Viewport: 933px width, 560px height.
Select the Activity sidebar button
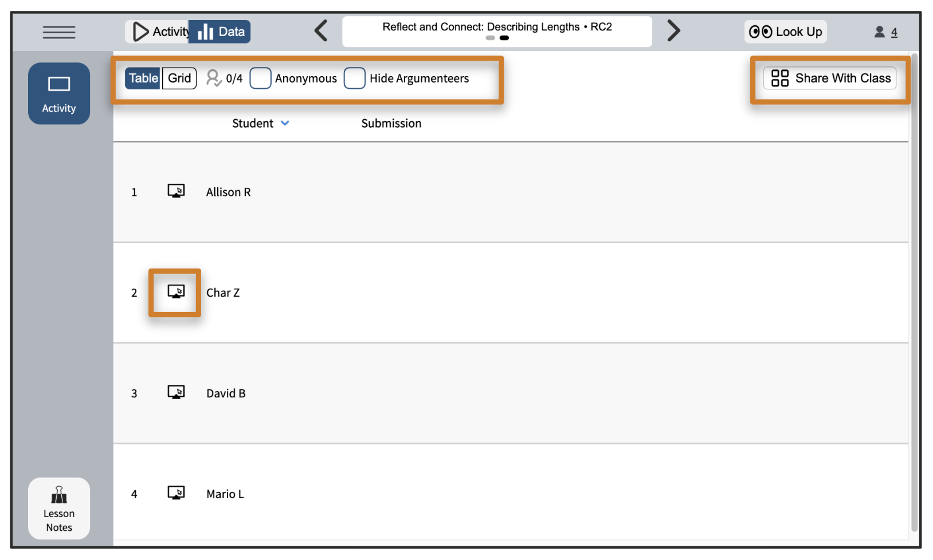point(59,93)
